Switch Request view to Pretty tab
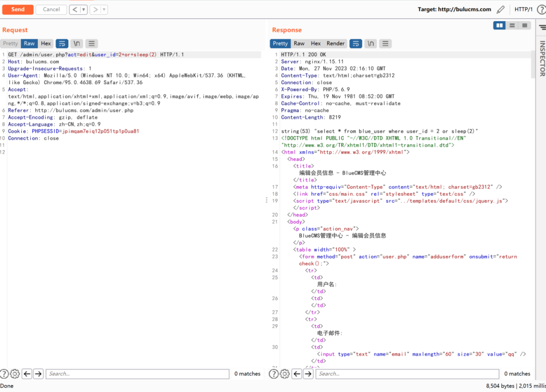This screenshot has height=392, width=546. pos(11,43)
